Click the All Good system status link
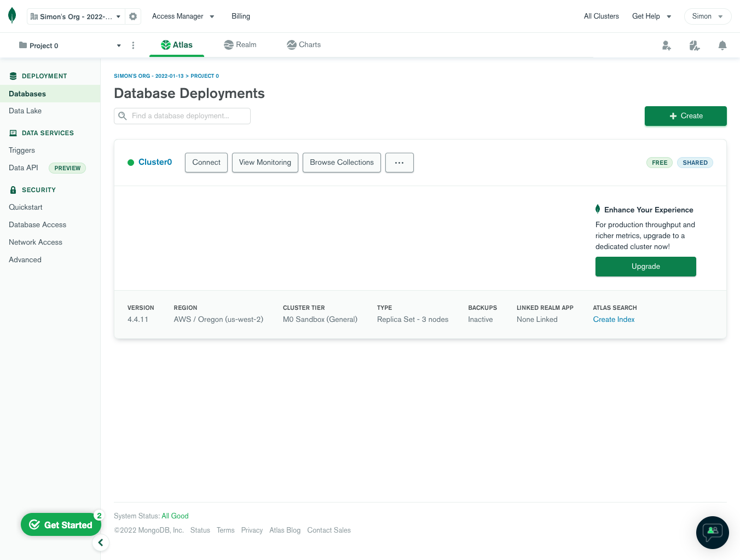The height and width of the screenshot is (560, 740). [x=175, y=516]
